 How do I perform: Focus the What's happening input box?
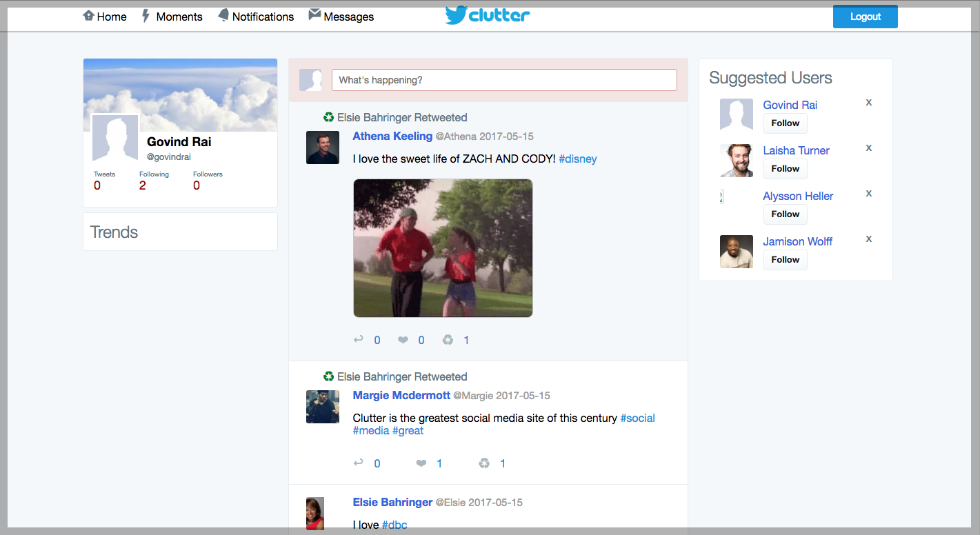(x=504, y=80)
